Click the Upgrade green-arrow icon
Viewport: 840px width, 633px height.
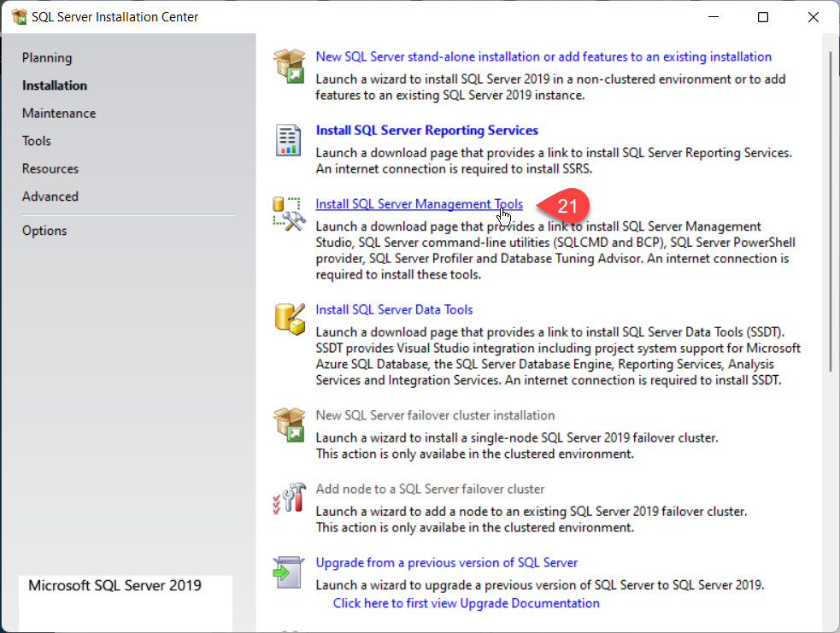[x=288, y=572]
